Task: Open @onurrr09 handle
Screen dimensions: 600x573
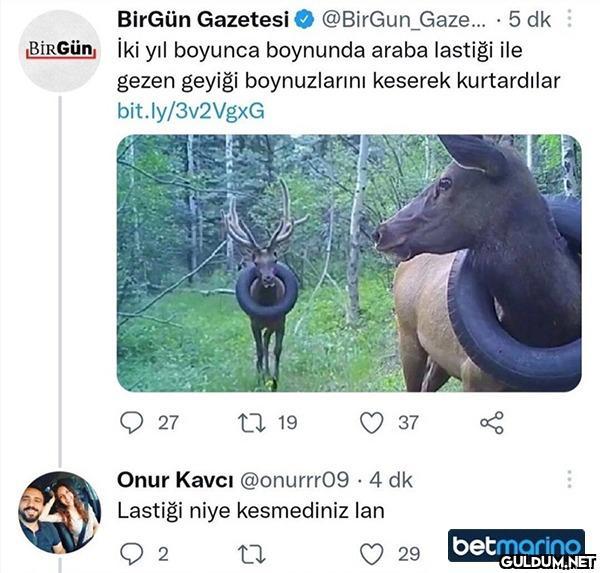Action: 295,480
